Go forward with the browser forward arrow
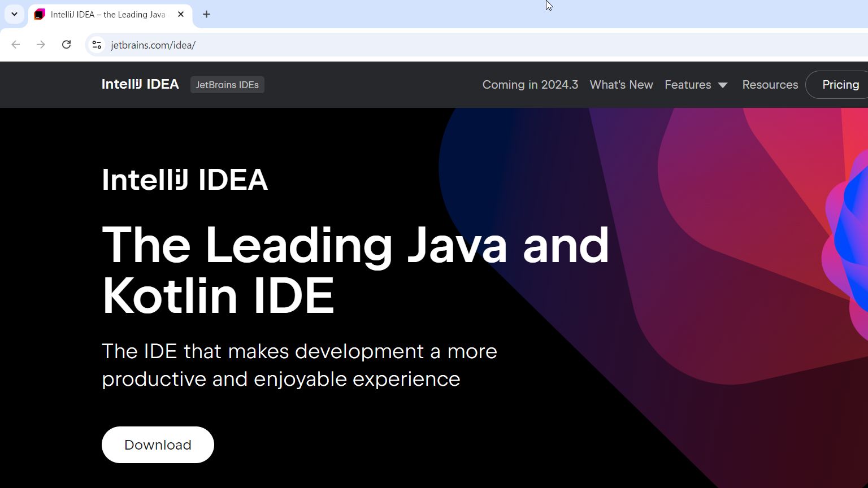This screenshot has height=488, width=868. point(41,45)
